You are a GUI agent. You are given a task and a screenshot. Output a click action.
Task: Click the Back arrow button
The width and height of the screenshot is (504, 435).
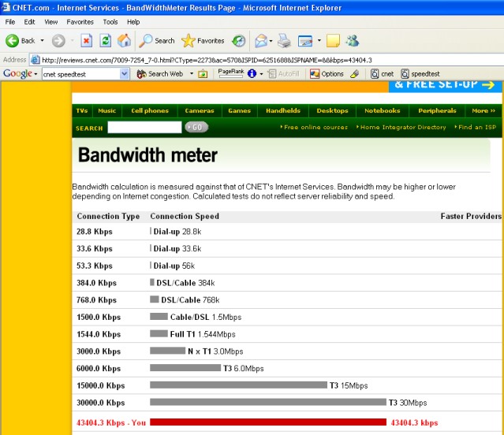tap(13, 41)
